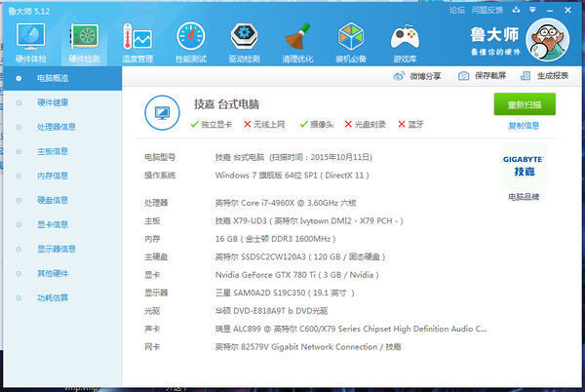Click the GIGABYTE 技嘉 brand logo
Screen dimensions: 585x392
[524, 166]
